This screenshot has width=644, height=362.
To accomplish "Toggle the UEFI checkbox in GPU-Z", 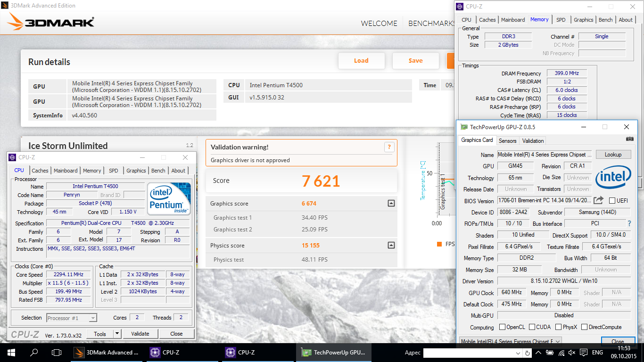I will (612, 201).
